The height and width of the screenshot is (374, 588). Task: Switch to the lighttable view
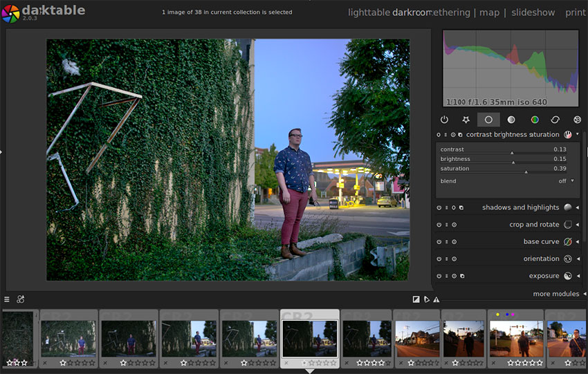[369, 12]
